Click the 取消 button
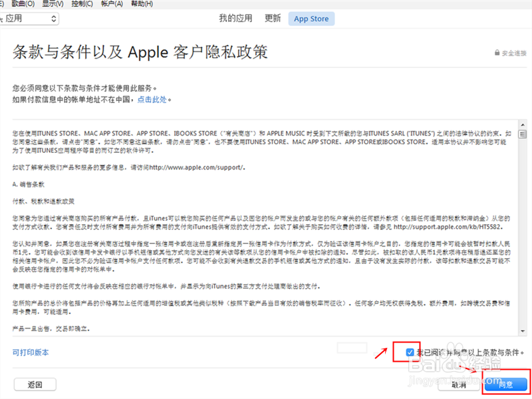Image resolution: width=532 pixels, height=399 pixels. pos(459,385)
